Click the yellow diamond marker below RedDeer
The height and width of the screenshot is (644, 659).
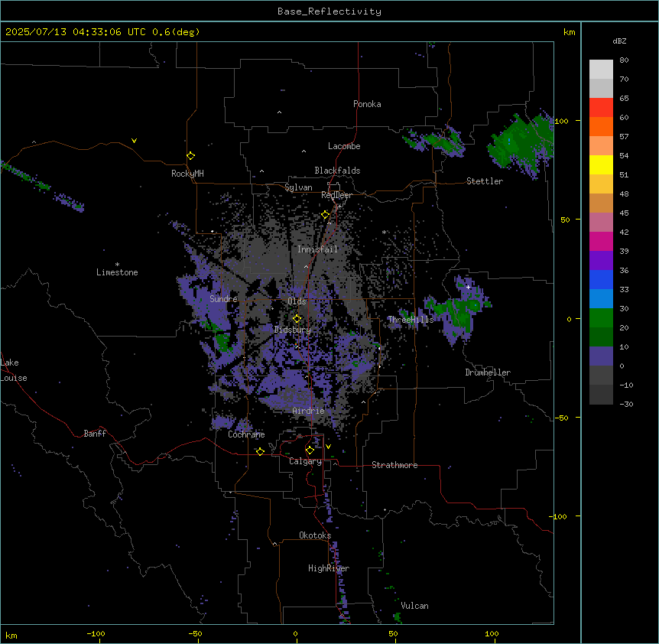click(326, 215)
